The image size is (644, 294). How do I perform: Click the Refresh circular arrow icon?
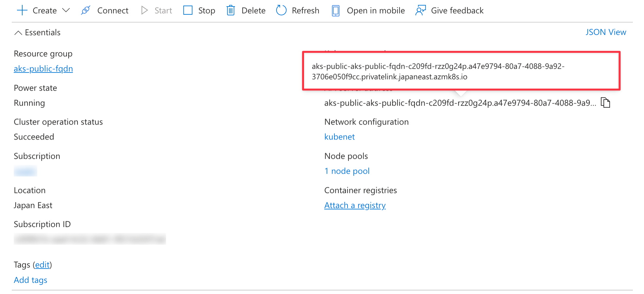[x=281, y=10]
